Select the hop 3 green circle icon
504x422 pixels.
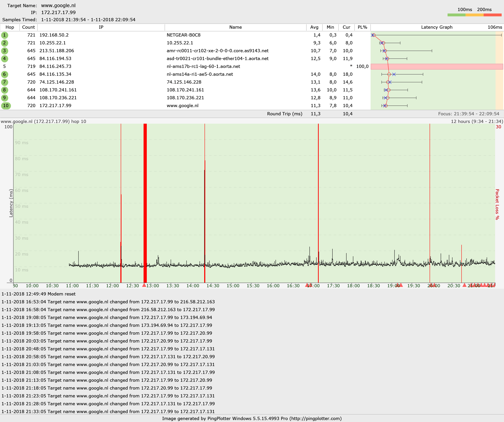coord(5,51)
